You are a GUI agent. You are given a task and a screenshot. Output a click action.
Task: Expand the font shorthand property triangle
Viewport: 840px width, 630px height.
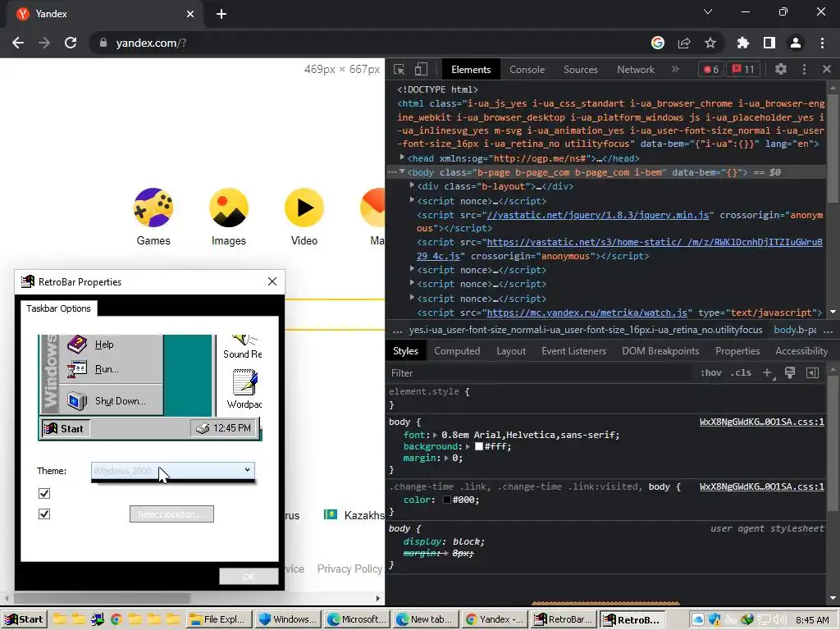(x=435, y=435)
